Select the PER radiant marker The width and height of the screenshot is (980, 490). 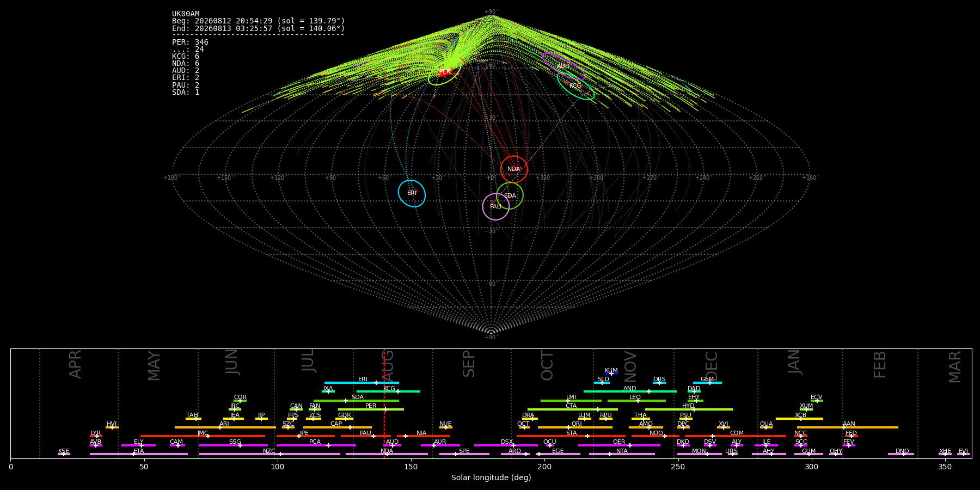tap(444, 72)
